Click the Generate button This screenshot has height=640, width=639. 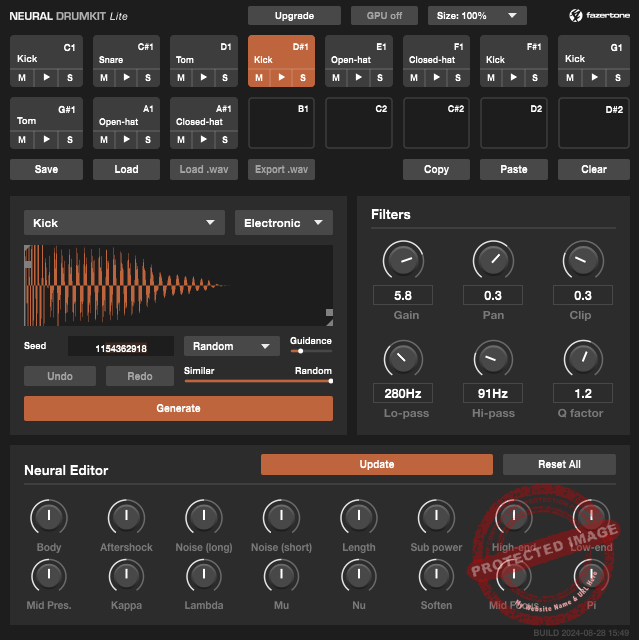[178, 409]
